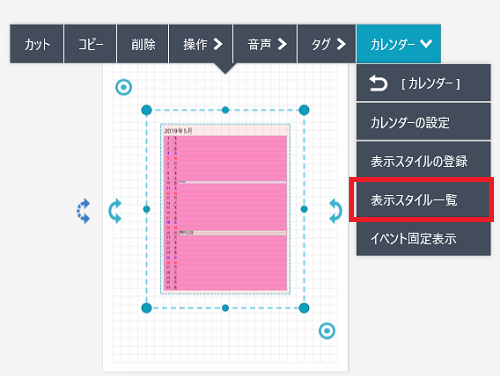The image size is (500, 376).
Task: Click the upper-left circular target marker
Action: (x=124, y=87)
